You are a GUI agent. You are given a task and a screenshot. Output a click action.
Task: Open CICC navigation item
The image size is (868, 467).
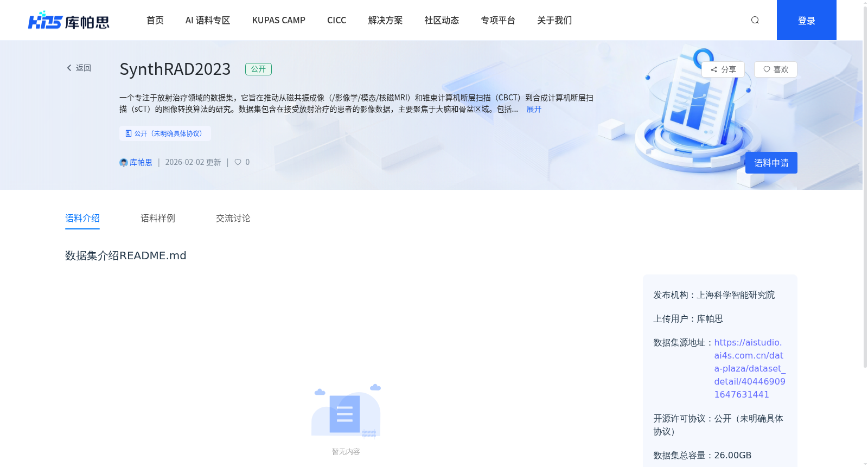pyautogui.click(x=336, y=20)
